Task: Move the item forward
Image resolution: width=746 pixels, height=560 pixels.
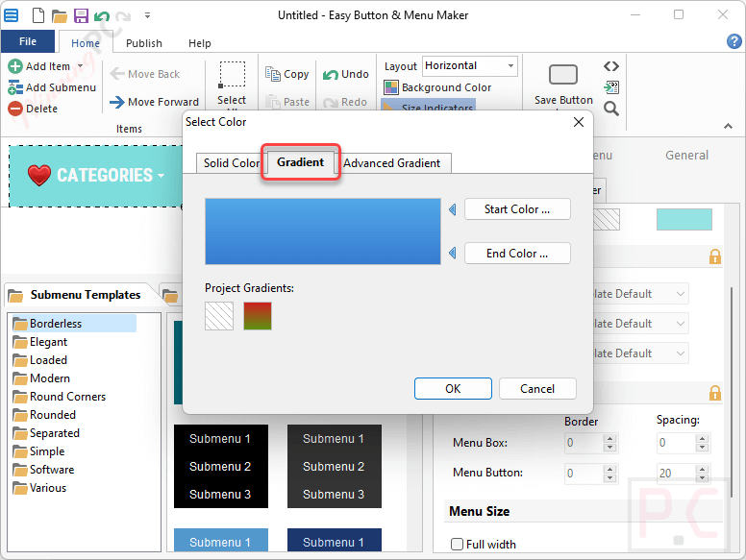Action: tap(154, 102)
